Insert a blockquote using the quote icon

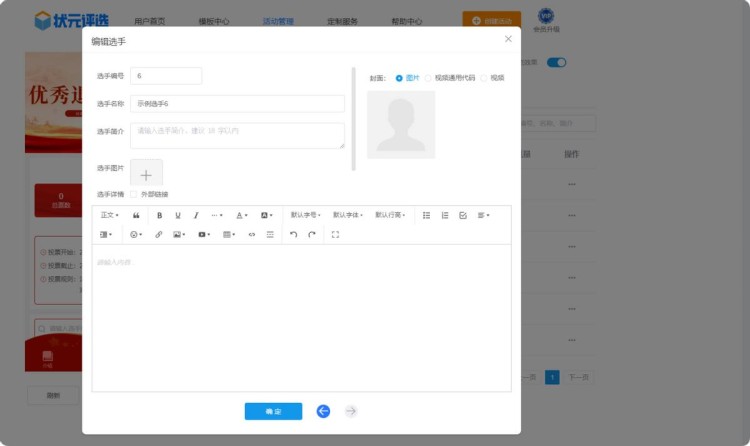point(136,215)
